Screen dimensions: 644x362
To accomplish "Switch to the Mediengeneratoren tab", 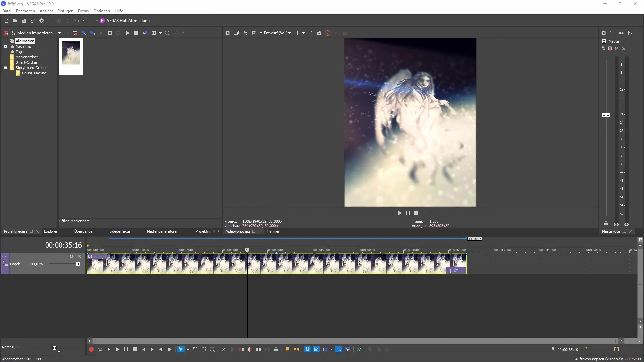I will tap(163, 231).
